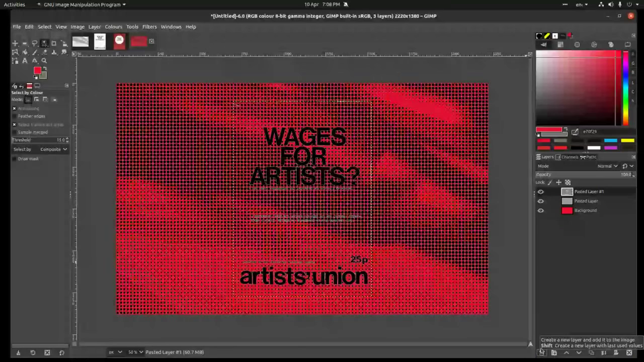Open the File menu
The image size is (644, 362).
pos(17,27)
